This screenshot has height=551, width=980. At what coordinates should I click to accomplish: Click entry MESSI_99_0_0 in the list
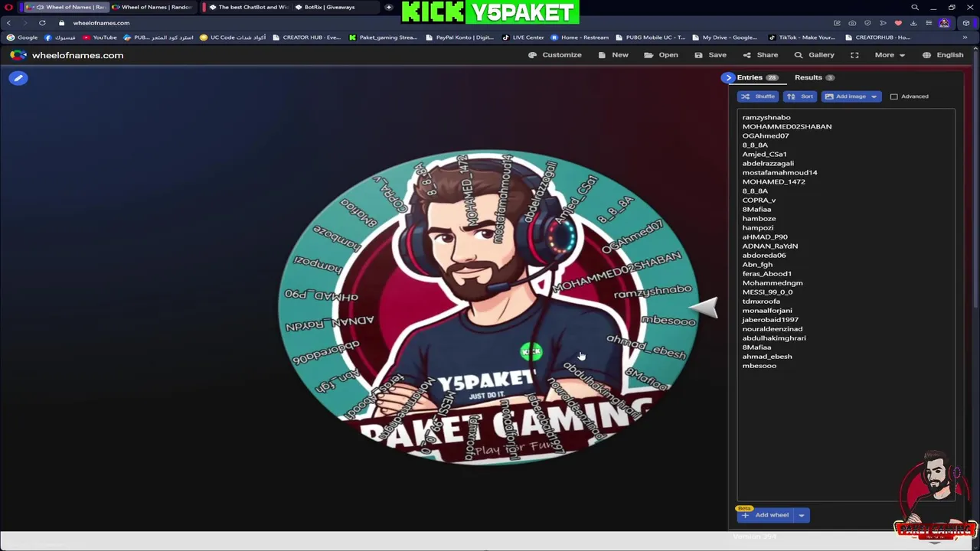767,292
